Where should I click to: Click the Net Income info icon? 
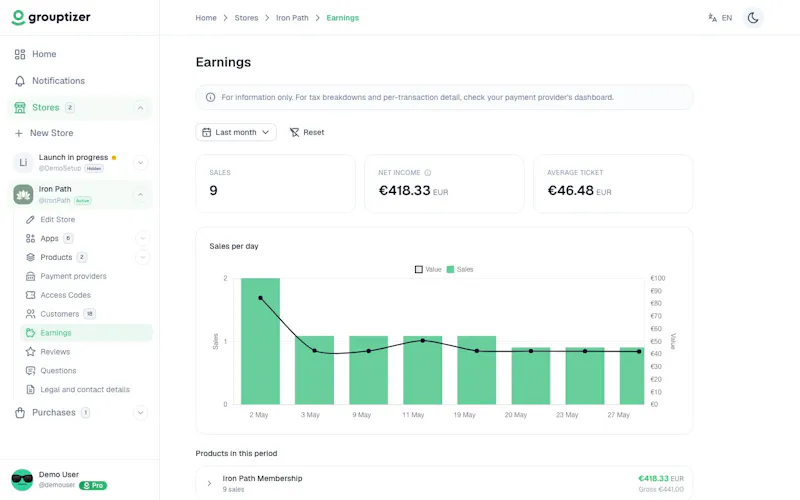pos(428,173)
